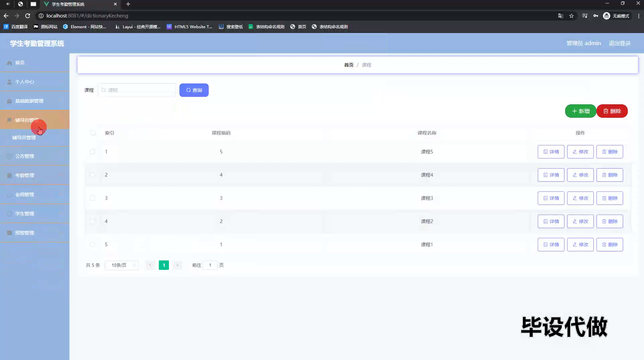This screenshot has width=644, height=360.
Task: Click 退出登录 to log out
Action: point(620,43)
